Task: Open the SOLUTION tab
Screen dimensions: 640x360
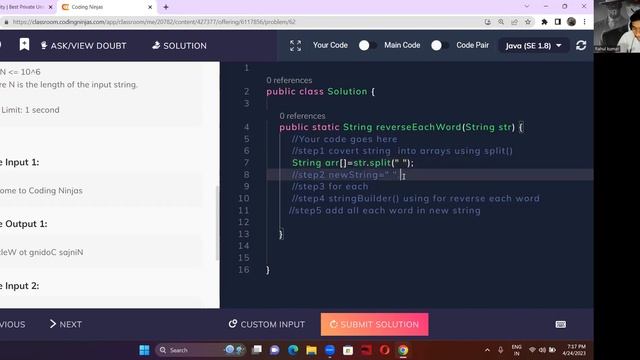Action: click(x=179, y=46)
